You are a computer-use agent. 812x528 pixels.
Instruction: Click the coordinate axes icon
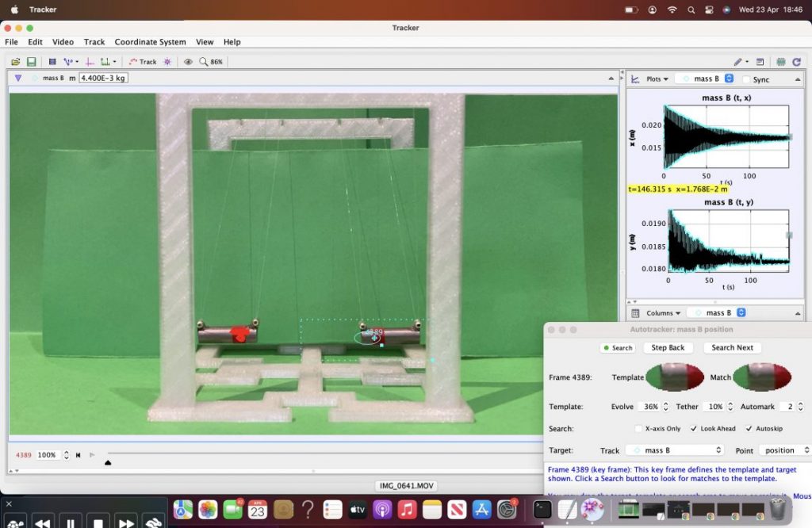pos(89,62)
